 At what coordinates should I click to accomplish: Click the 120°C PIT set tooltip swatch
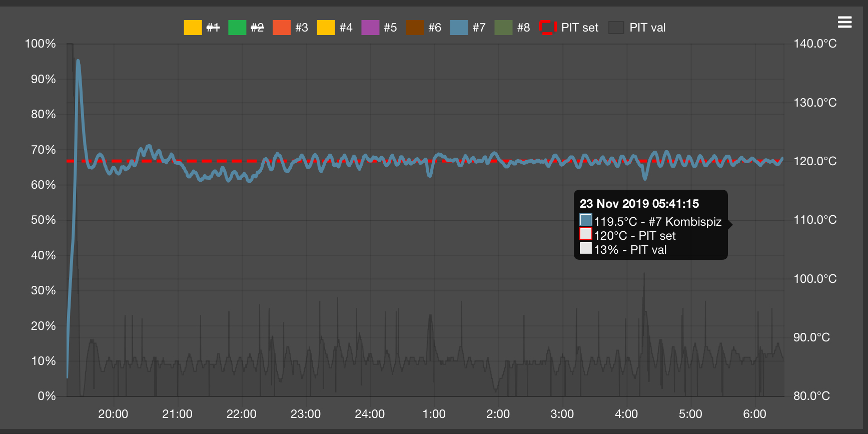[586, 234]
